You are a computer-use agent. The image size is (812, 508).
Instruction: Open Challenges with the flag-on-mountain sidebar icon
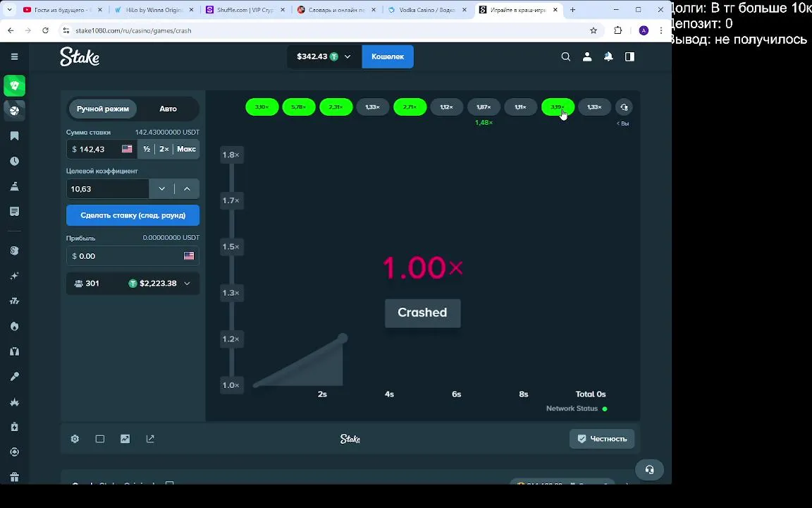click(15, 186)
